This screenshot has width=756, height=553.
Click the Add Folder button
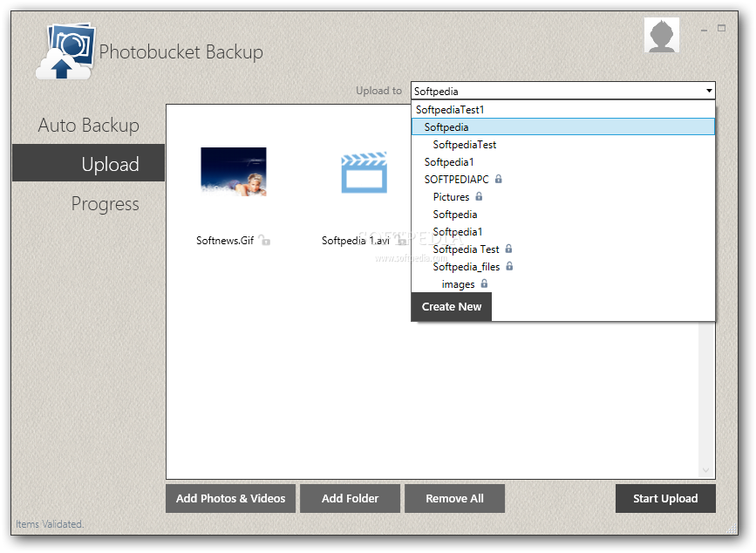(350, 499)
